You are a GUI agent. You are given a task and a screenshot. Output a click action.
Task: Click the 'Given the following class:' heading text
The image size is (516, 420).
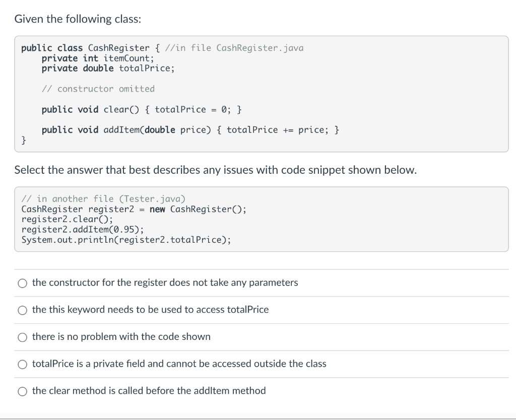[78, 19]
